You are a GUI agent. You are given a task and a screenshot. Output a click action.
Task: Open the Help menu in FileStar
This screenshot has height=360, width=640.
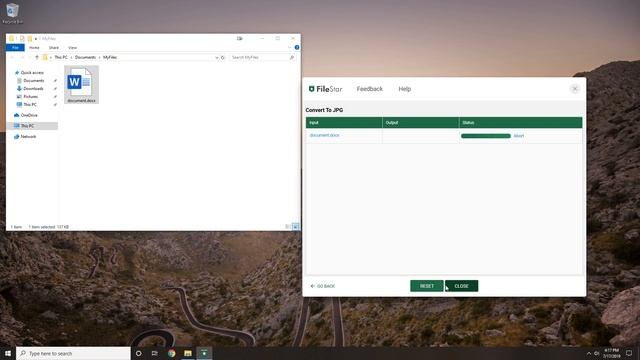[404, 89]
